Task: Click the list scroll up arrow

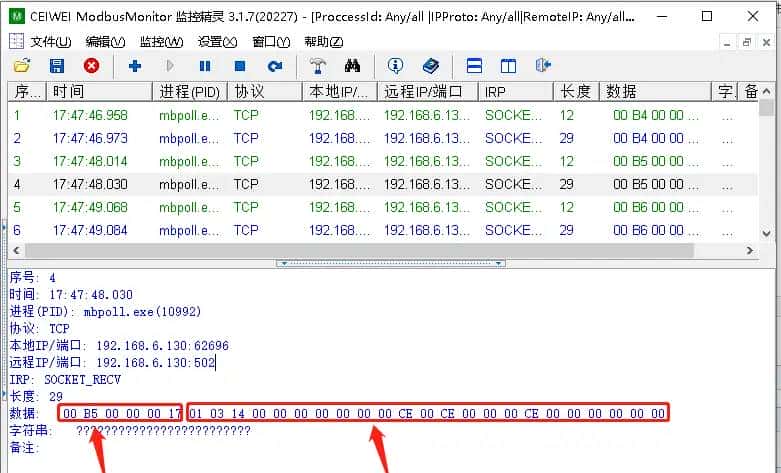Action: point(767,91)
